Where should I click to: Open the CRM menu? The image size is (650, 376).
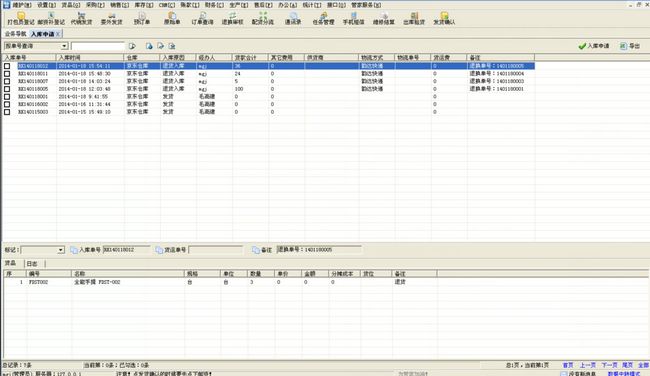point(167,5)
